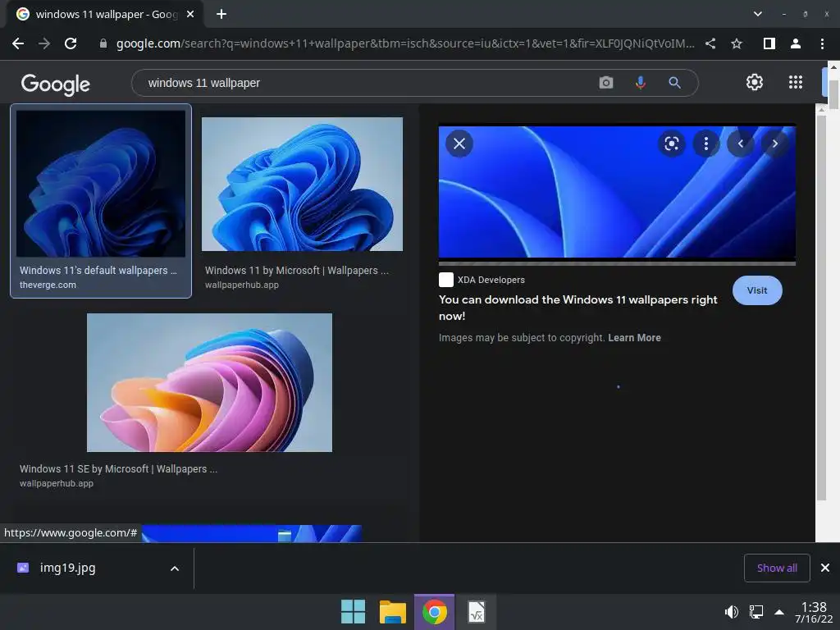The image size is (840, 630).
Task: Open the Learn More copyright link
Action: coord(634,337)
